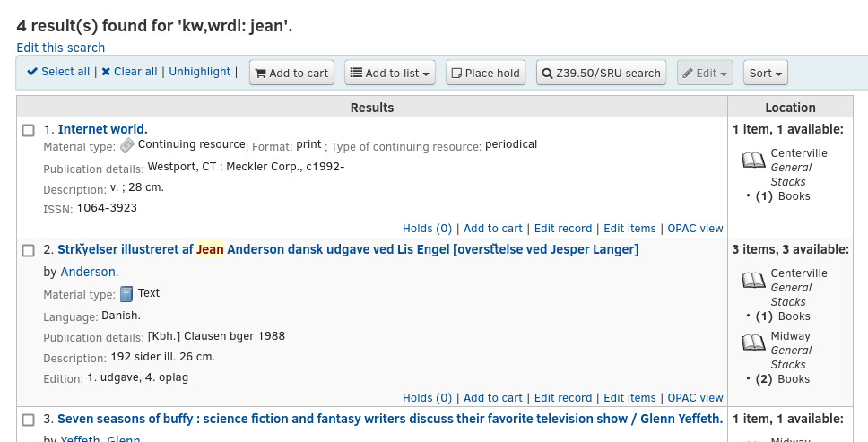Click the open book icon for Internet world
This screenshot has width=868, height=442.
coord(753,160)
